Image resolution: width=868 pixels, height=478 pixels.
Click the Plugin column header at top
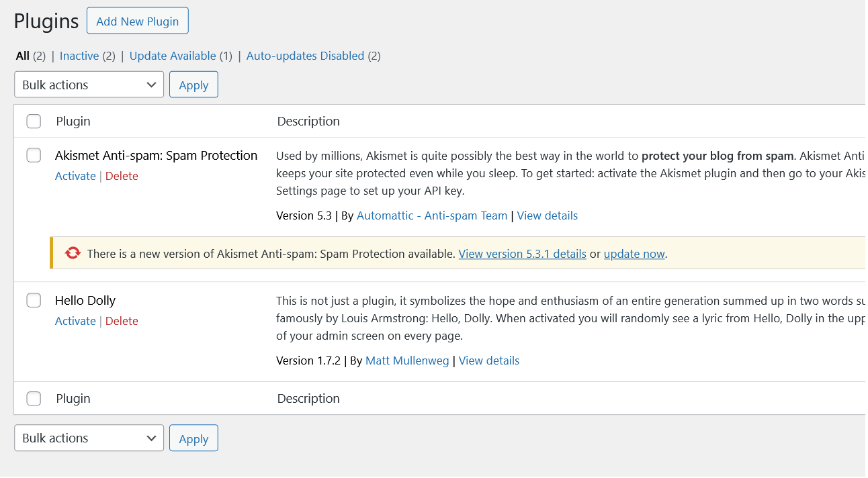[x=73, y=121]
